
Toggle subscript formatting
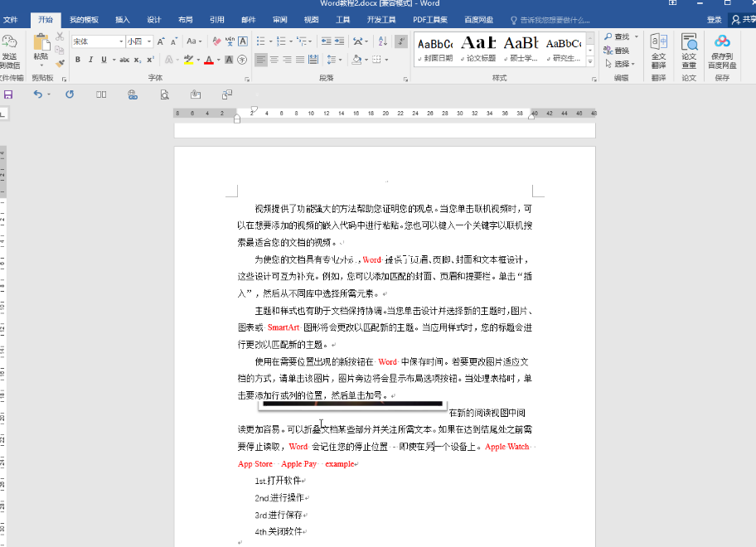pyautogui.click(x=138, y=60)
